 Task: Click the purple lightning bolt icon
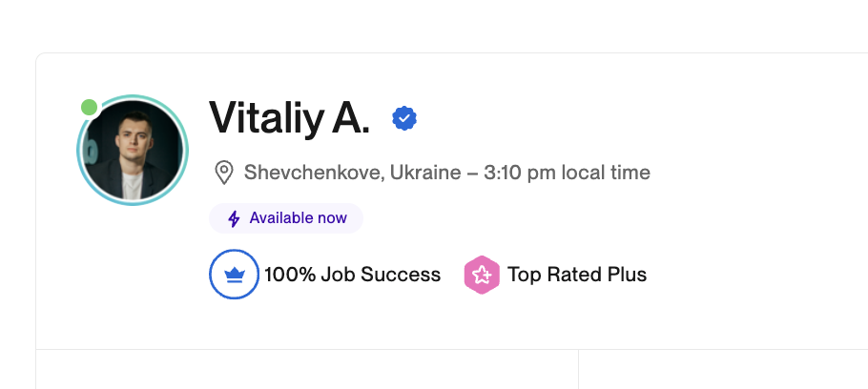coord(234,218)
